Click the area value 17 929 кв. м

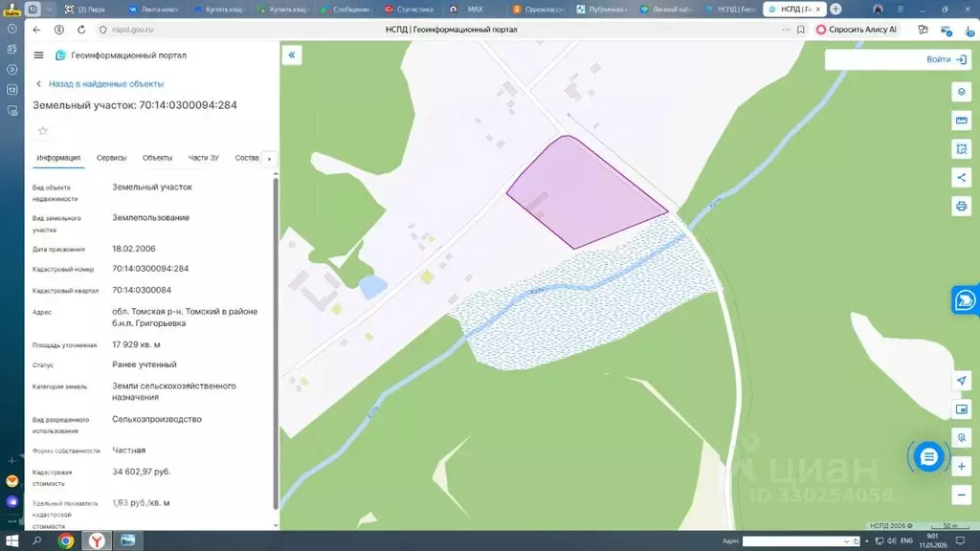pyautogui.click(x=136, y=344)
